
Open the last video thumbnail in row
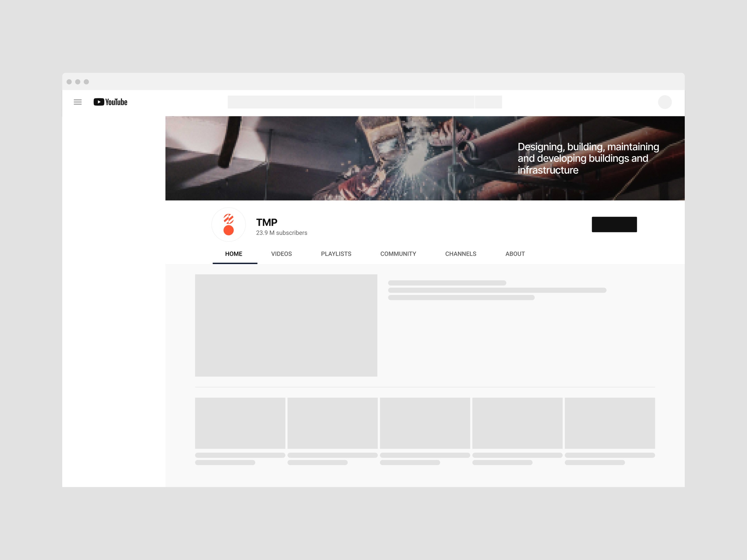[x=609, y=423]
